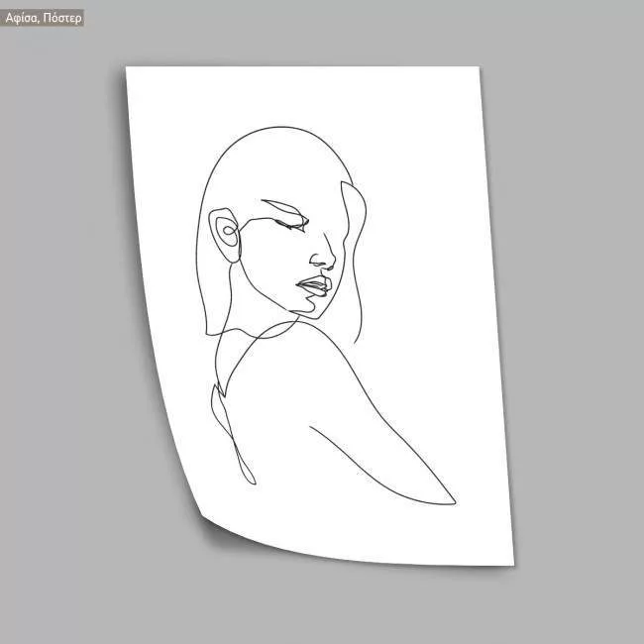
Task: Select the nose of the line-art face
Action: 322,260
